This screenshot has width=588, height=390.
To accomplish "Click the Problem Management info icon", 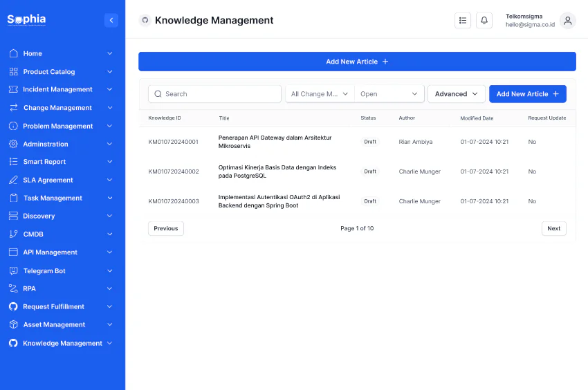I will point(14,126).
